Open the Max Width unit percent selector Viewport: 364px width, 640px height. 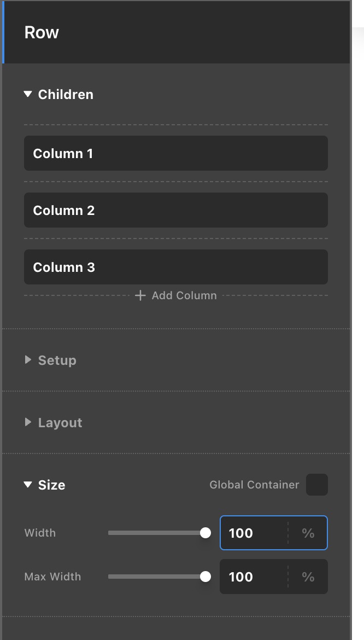308,577
